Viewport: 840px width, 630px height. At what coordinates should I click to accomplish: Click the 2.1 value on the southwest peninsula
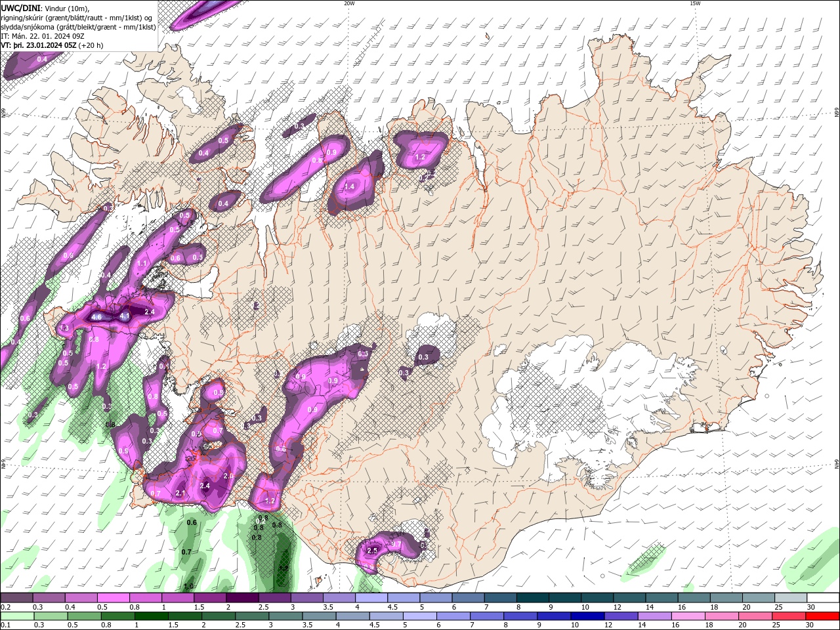(x=181, y=493)
